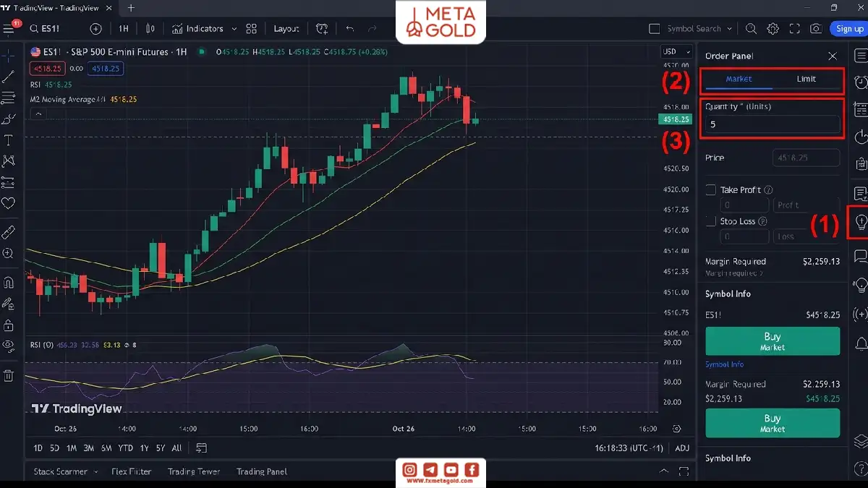Expand the Symbol Search dropdown
The height and width of the screenshot is (488, 868).
[729, 29]
